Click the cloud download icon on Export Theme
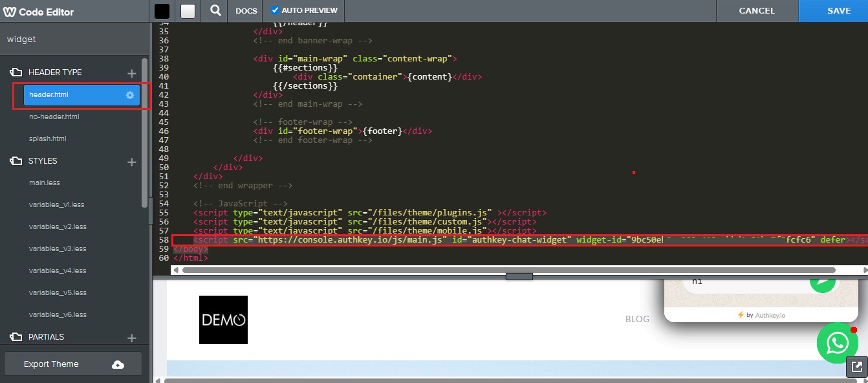868x383 pixels. coord(118,364)
